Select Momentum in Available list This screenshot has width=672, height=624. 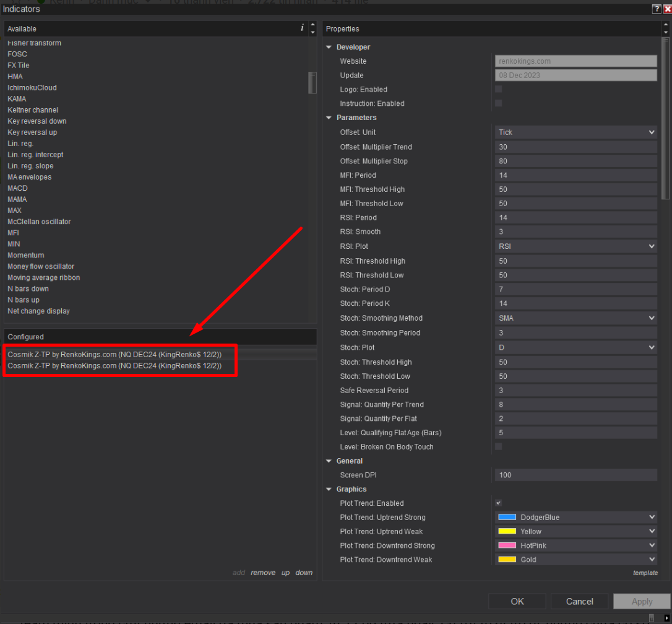coord(26,255)
